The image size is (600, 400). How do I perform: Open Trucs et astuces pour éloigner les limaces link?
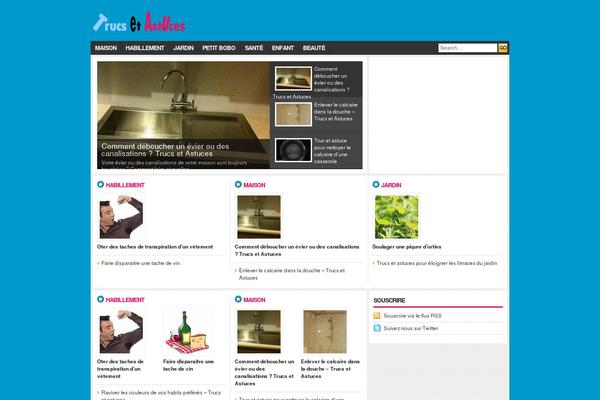click(x=437, y=263)
